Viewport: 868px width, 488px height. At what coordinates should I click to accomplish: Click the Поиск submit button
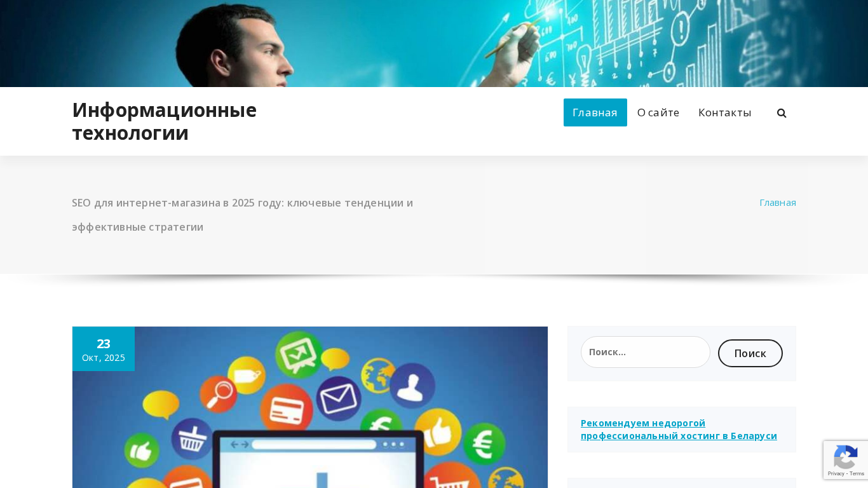[750, 353]
